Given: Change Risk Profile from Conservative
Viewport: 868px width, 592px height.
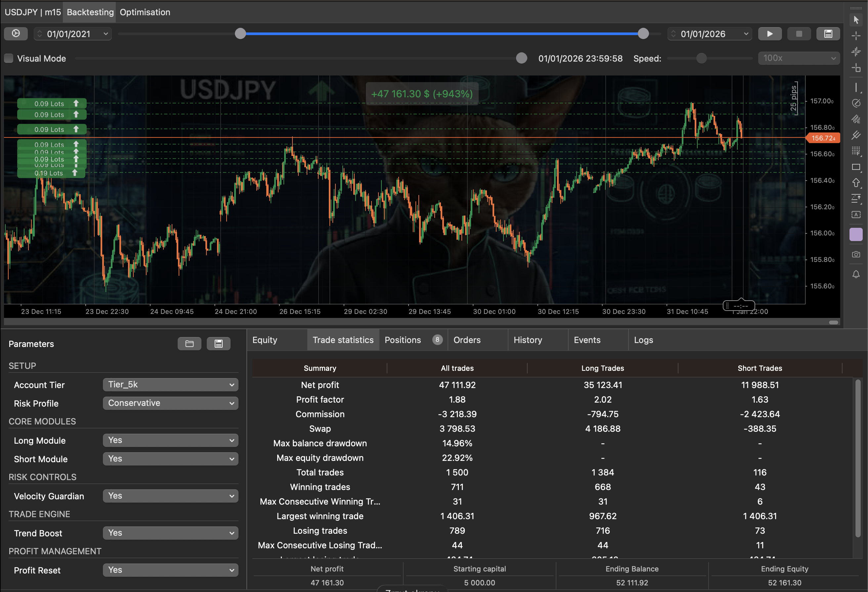Looking at the screenshot, I should coord(170,403).
